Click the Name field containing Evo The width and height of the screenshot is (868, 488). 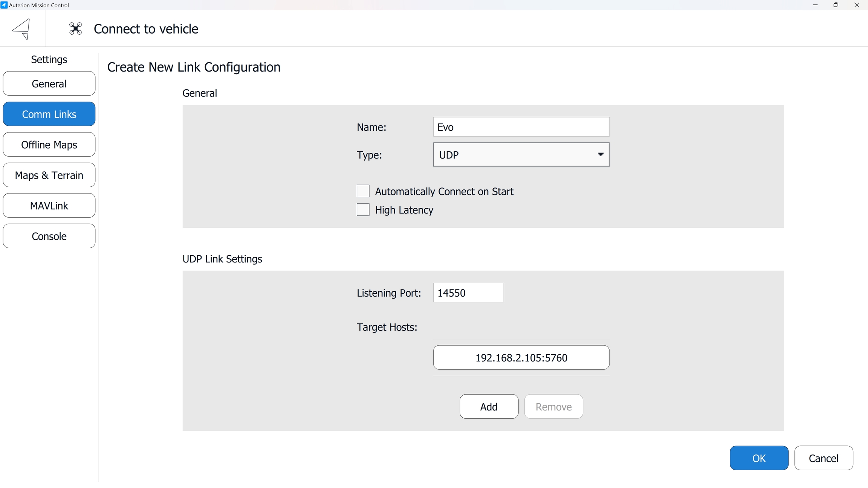(521, 127)
